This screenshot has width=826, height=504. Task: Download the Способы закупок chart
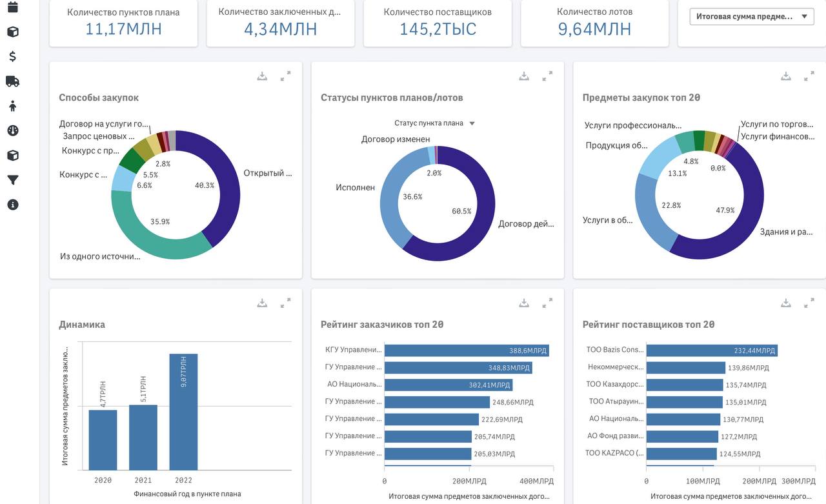[262, 76]
